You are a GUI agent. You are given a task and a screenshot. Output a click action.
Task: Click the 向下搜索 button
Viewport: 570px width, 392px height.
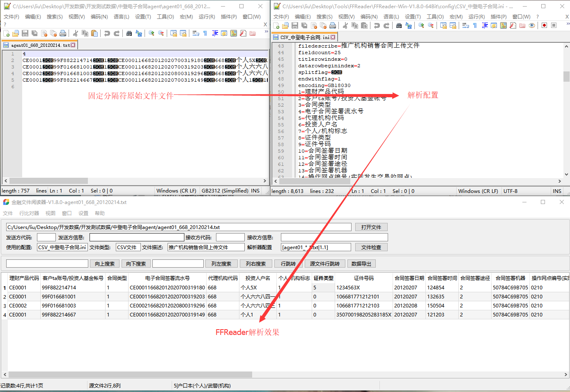[x=136, y=264]
